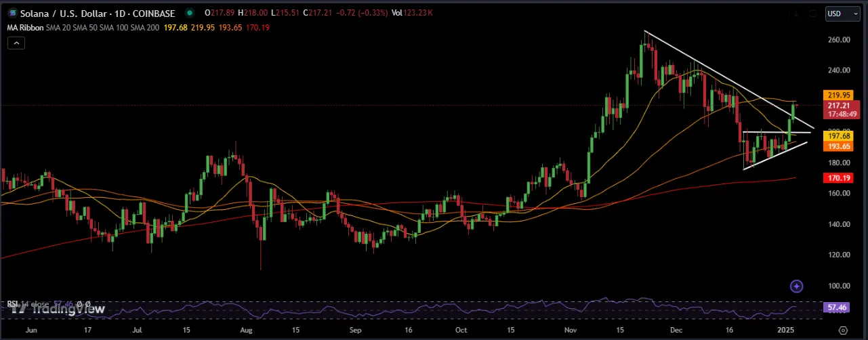Select the MA Ribbon indicator label
Viewport: 868px width, 340px height.
click(25, 26)
